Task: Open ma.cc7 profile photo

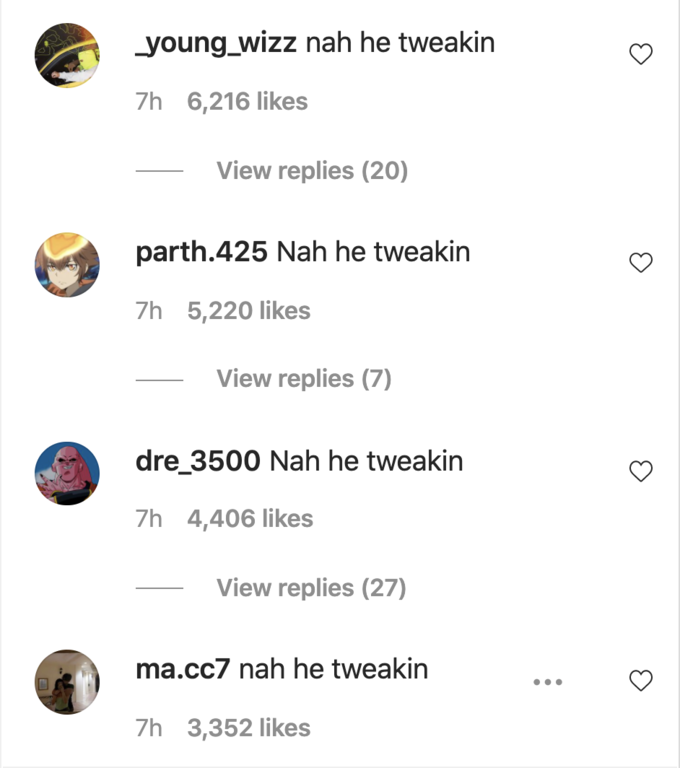Action: click(67, 682)
